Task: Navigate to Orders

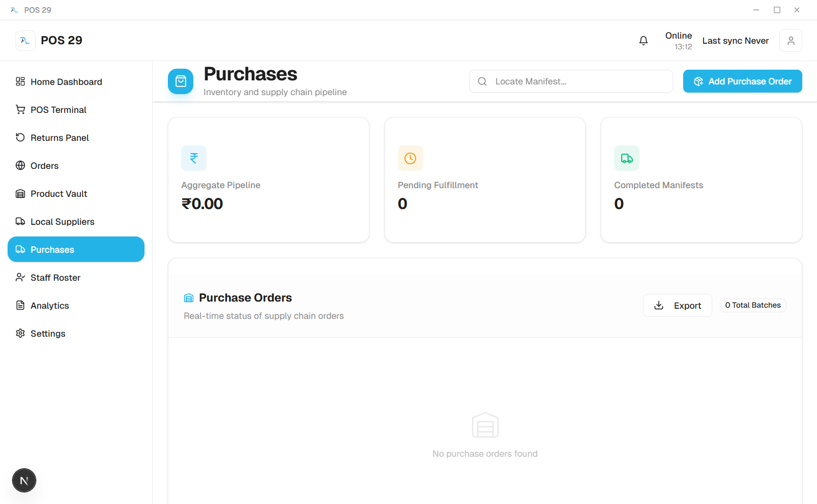Action: point(76,165)
